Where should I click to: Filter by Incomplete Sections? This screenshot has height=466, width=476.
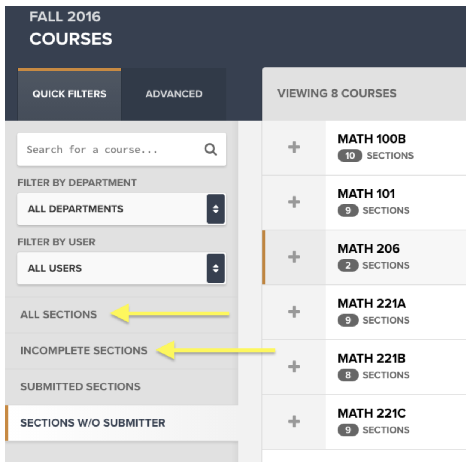84,351
